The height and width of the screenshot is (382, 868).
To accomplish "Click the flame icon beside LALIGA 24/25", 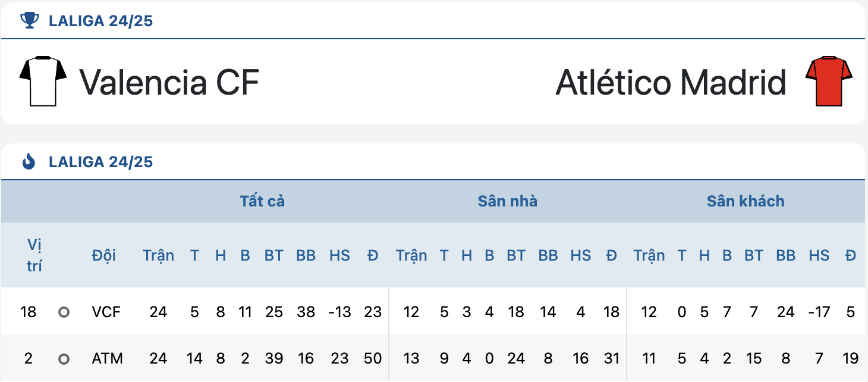I will (x=29, y=161).
